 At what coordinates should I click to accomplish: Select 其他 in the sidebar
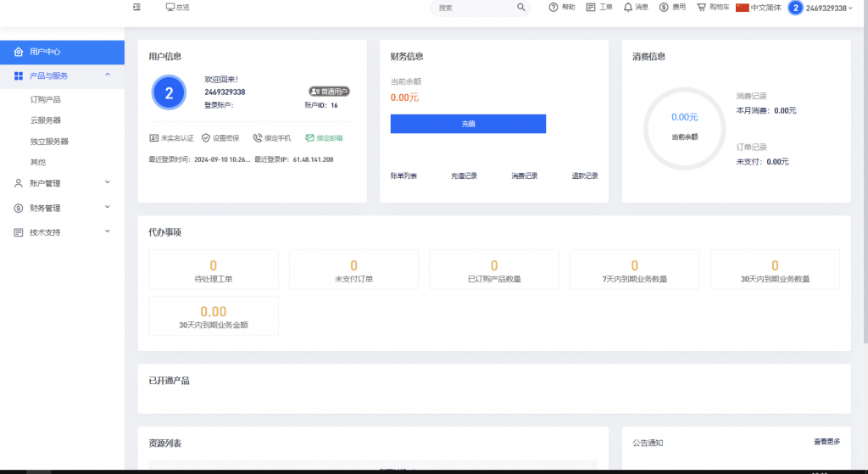click(37, 162)
